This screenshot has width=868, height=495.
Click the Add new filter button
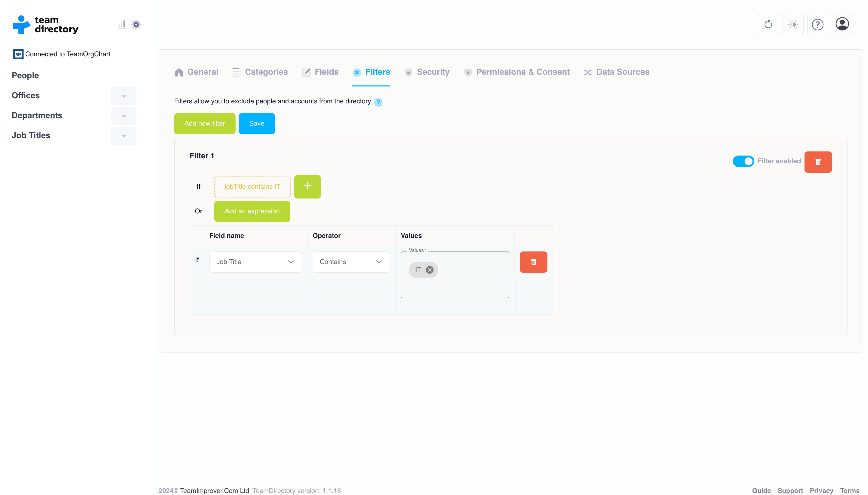(205, 123)
